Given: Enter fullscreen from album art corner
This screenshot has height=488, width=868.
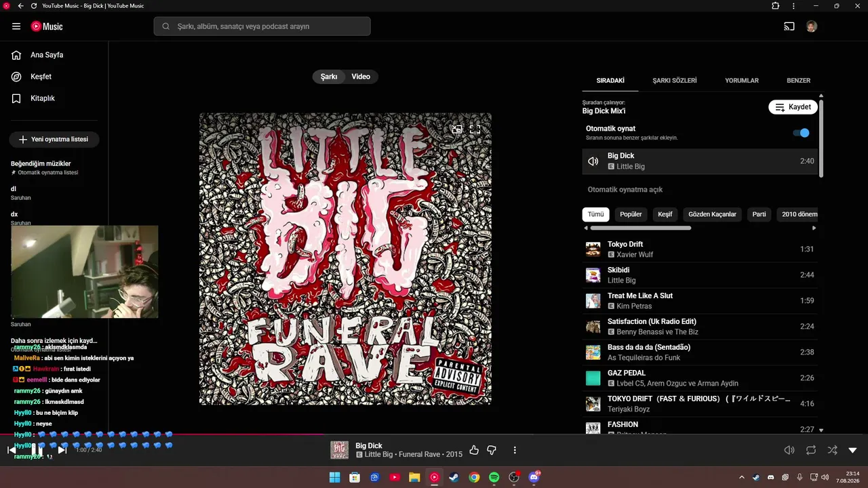Looking at the screenshot, I should coord(475,129).
